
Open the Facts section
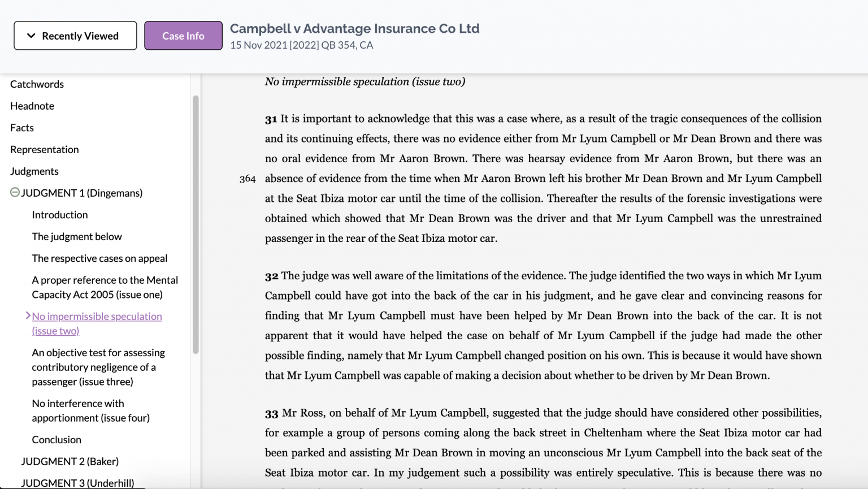[22, 128]
